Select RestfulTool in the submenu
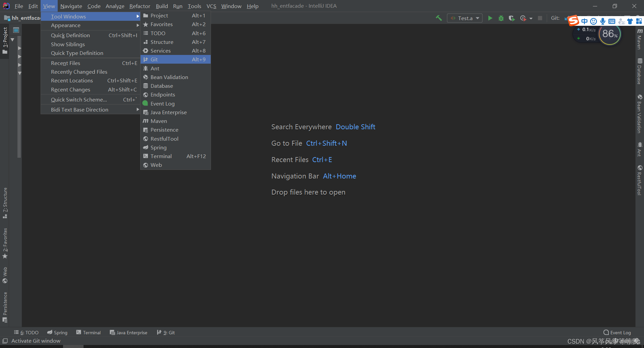644x348 pixels. point(175,139)
